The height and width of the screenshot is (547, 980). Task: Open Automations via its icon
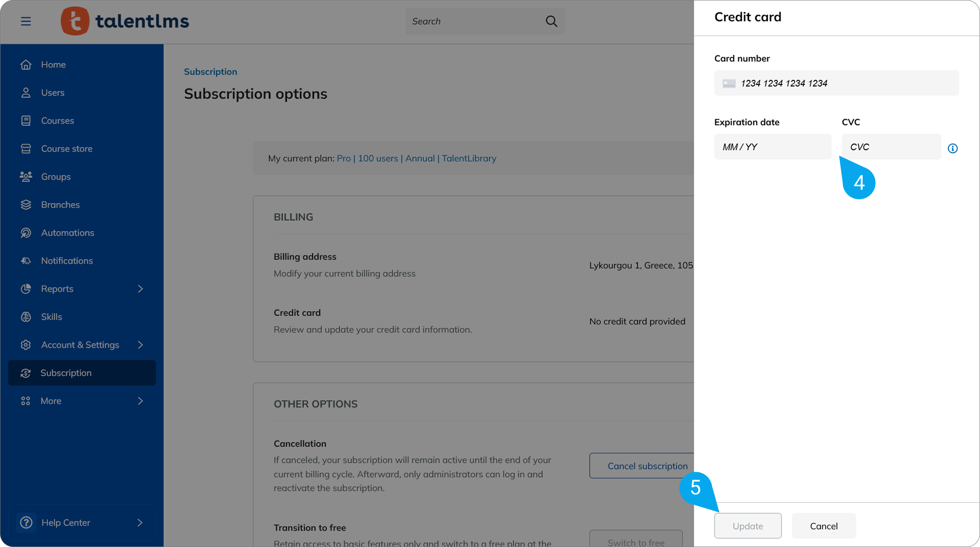pos(26,233)
